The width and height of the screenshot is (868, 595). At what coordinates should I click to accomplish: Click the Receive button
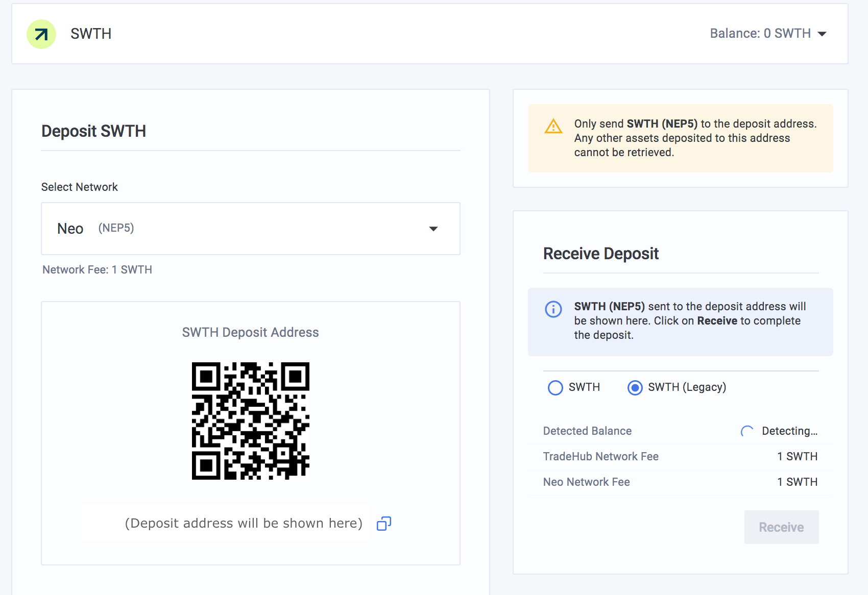coord(781,527)
